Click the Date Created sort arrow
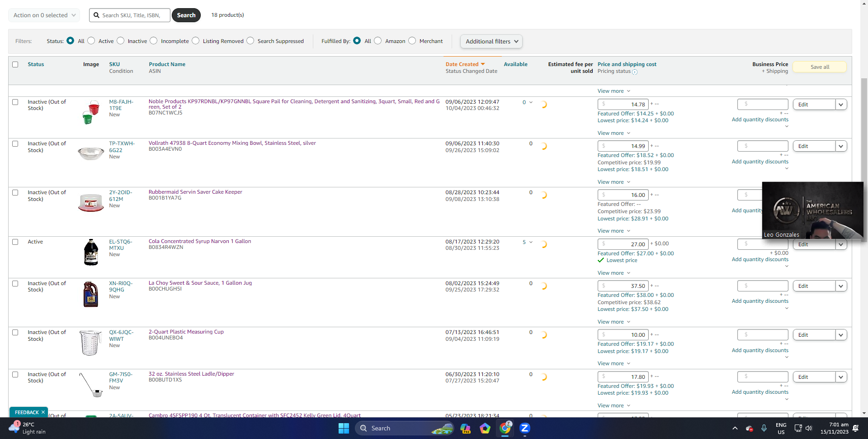The width and height of the screenshot is (868, 439). [483, 64]
